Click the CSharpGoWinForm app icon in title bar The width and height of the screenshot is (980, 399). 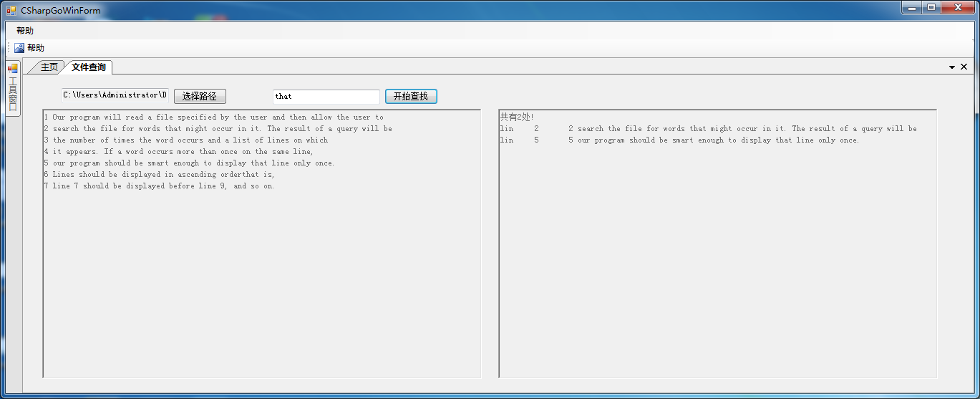11,11
